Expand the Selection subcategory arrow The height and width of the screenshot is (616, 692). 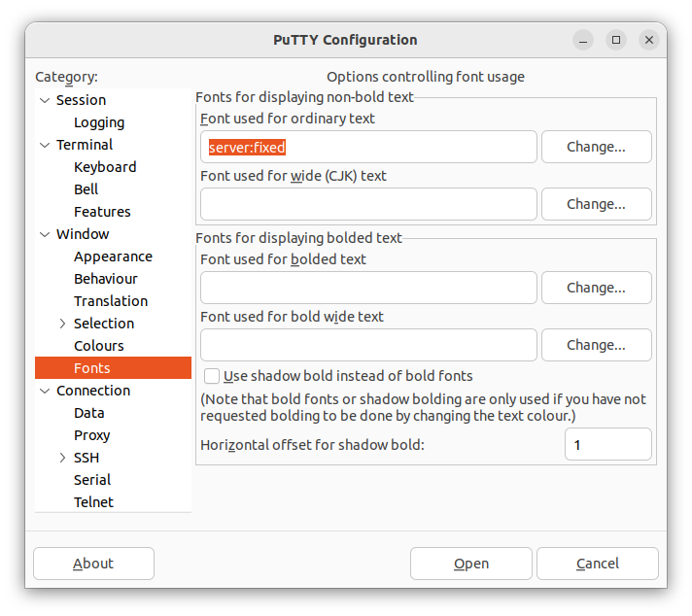tap(62, 324)
